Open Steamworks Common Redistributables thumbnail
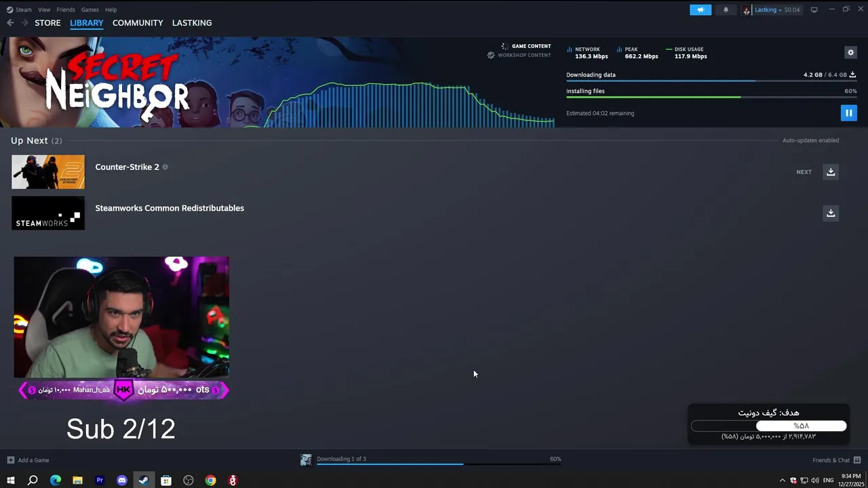The width and height of the screenshot is (868, 488). point(48,213)
